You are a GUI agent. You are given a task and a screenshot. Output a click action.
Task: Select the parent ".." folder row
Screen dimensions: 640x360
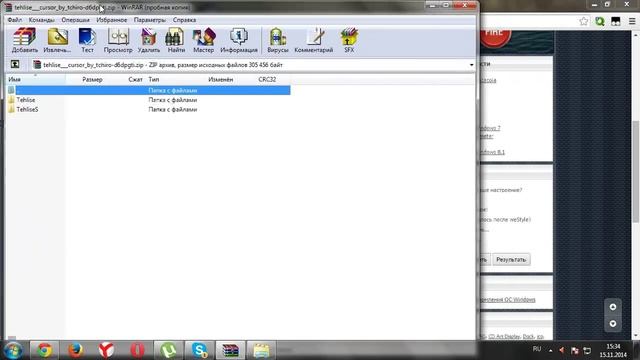tap(149, 90)
